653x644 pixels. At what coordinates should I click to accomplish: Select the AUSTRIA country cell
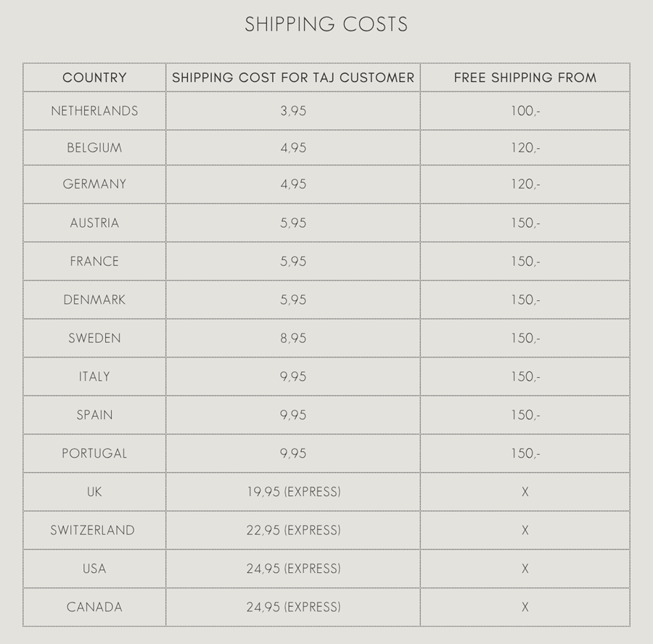click(x=94, y=223)
